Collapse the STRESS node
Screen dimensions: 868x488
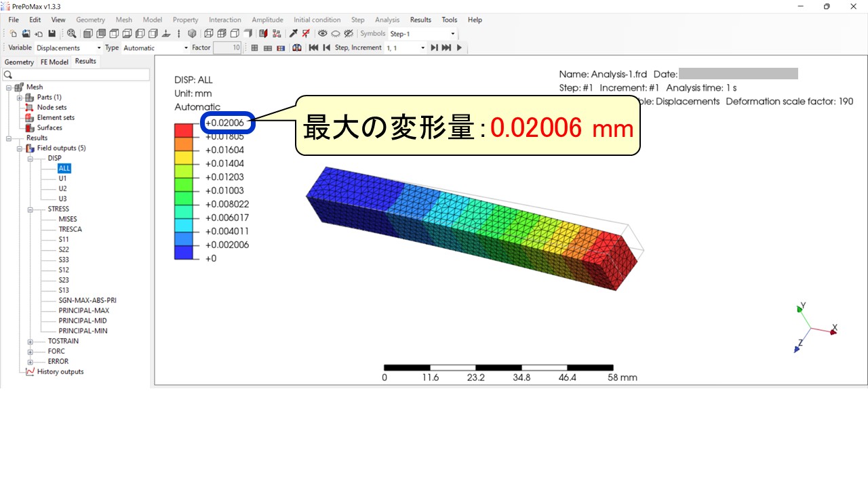31,209
